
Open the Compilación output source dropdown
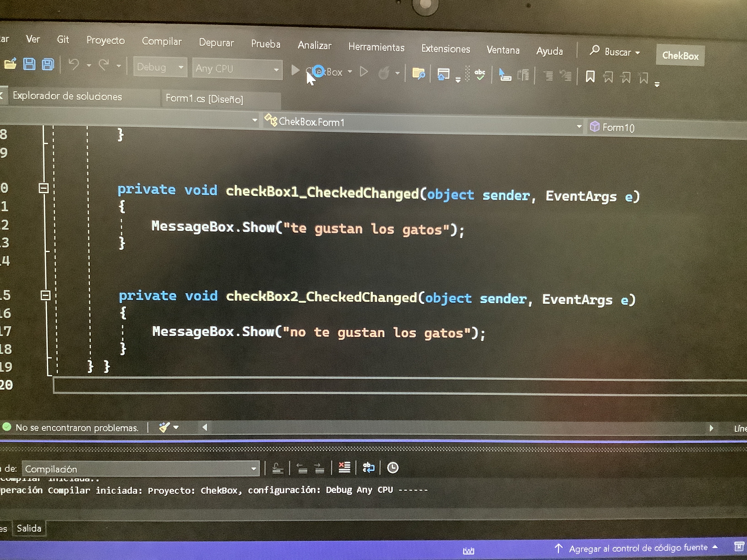(253, 469)
